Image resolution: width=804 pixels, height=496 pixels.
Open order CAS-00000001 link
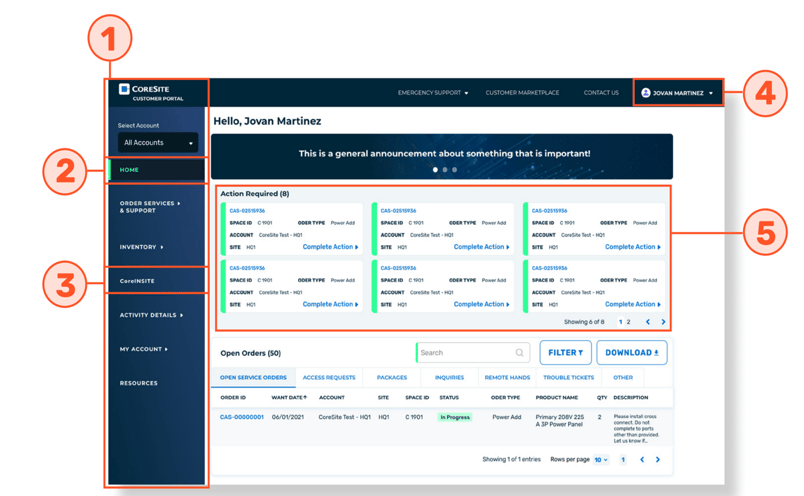coord(242,417)
